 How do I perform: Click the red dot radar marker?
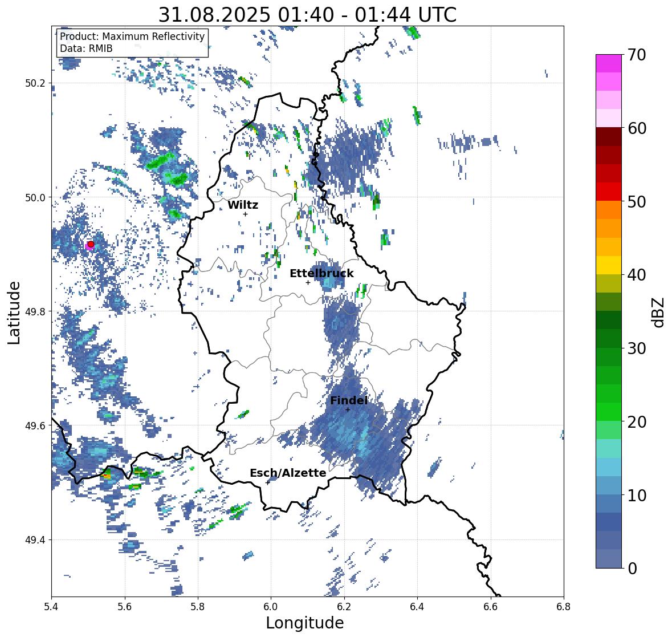(91, 244)
